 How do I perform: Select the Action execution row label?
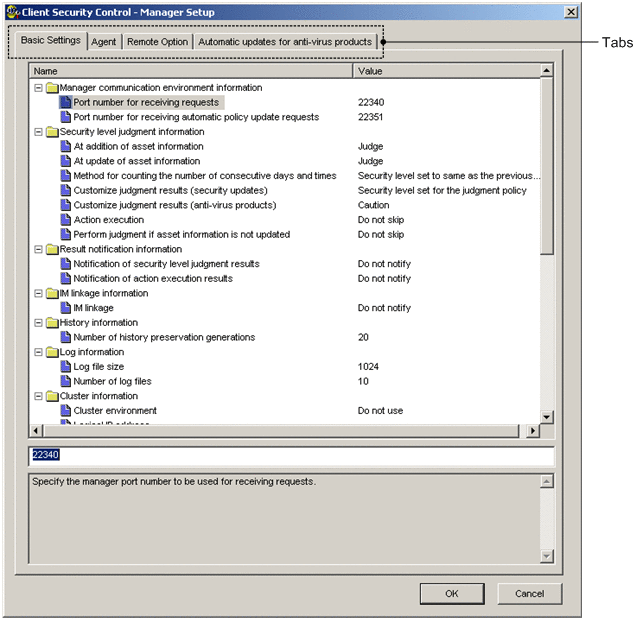(x=109, y=220)
